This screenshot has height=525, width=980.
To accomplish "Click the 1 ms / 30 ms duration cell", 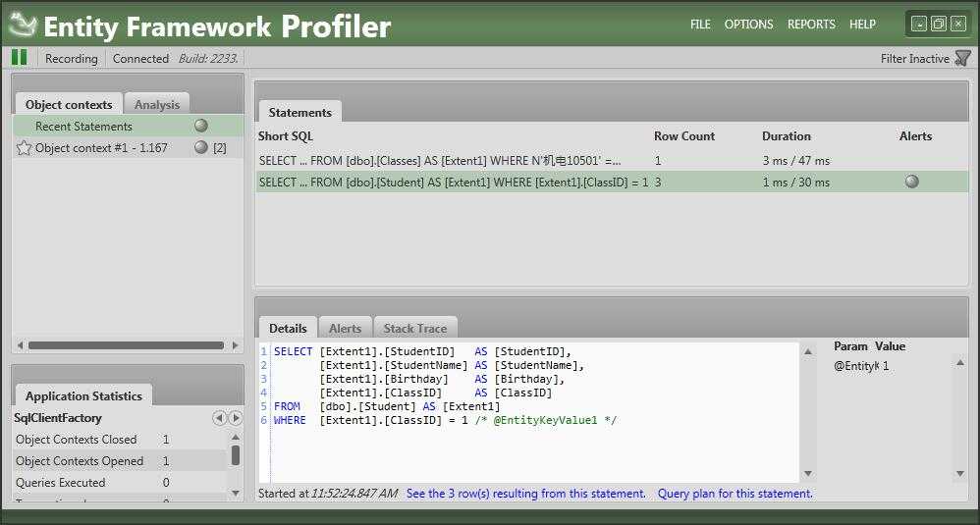I will tap(795, 183).
